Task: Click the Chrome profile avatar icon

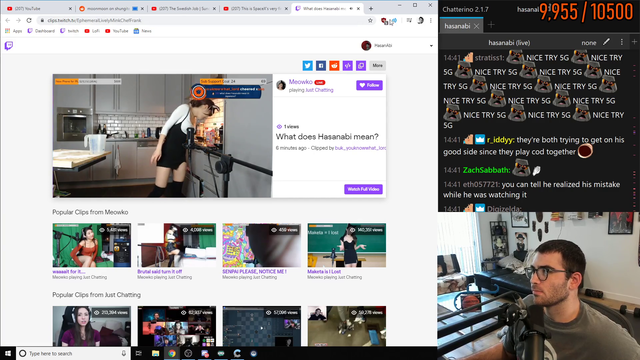Action: (x=420, y=20)
